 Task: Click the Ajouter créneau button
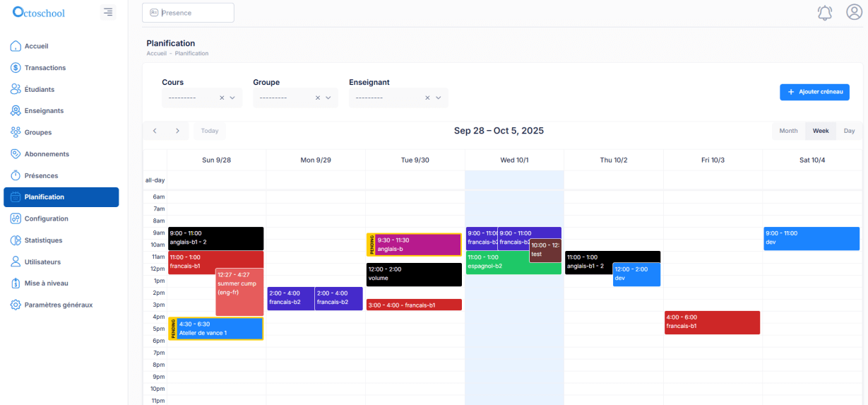point(814,92)
